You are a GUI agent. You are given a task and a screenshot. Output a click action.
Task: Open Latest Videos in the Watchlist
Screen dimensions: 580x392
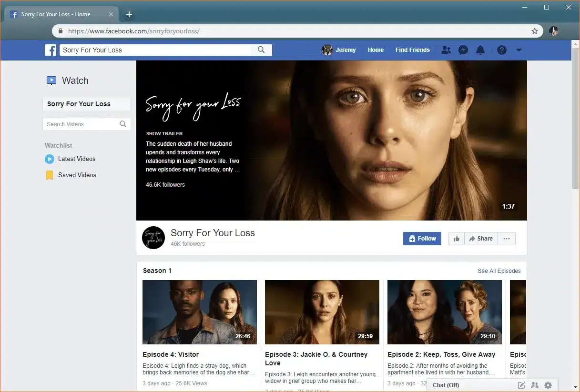(x=76, y=159)
